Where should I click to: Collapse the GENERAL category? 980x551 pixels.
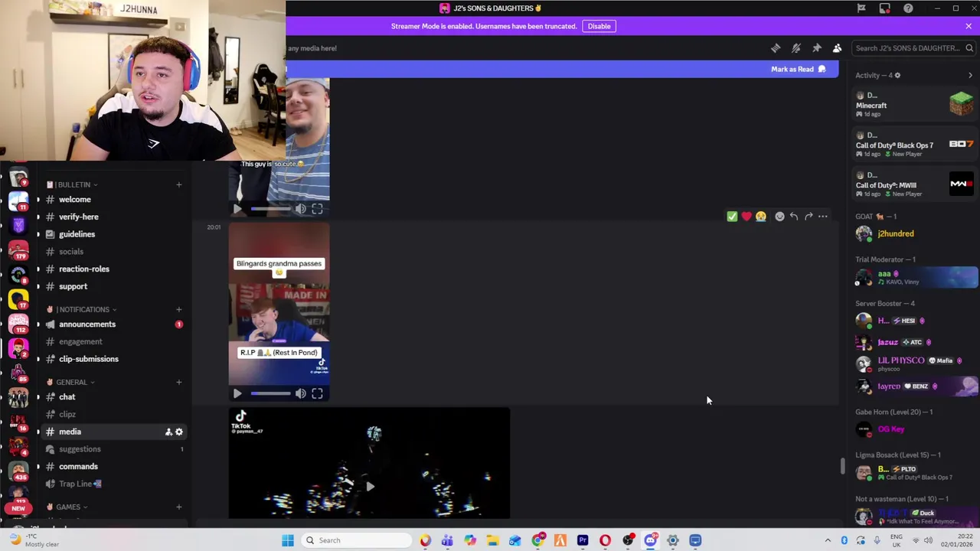pos(70,382)
